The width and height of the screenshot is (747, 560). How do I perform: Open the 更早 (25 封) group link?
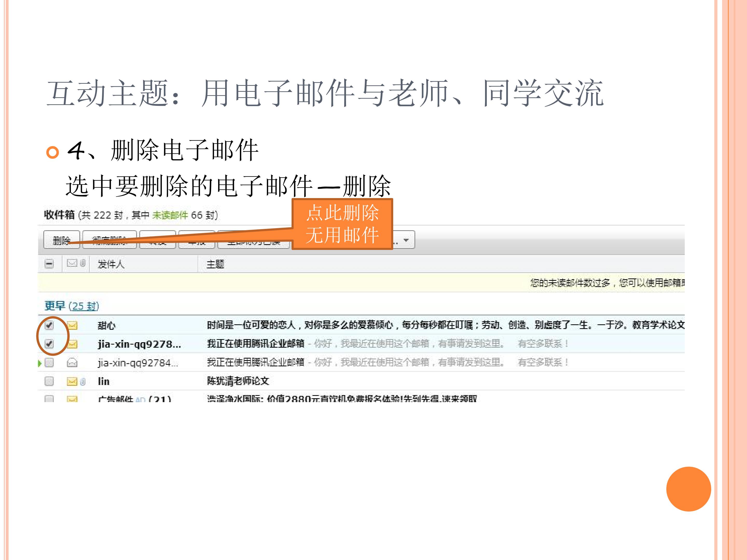click(72, 306)
